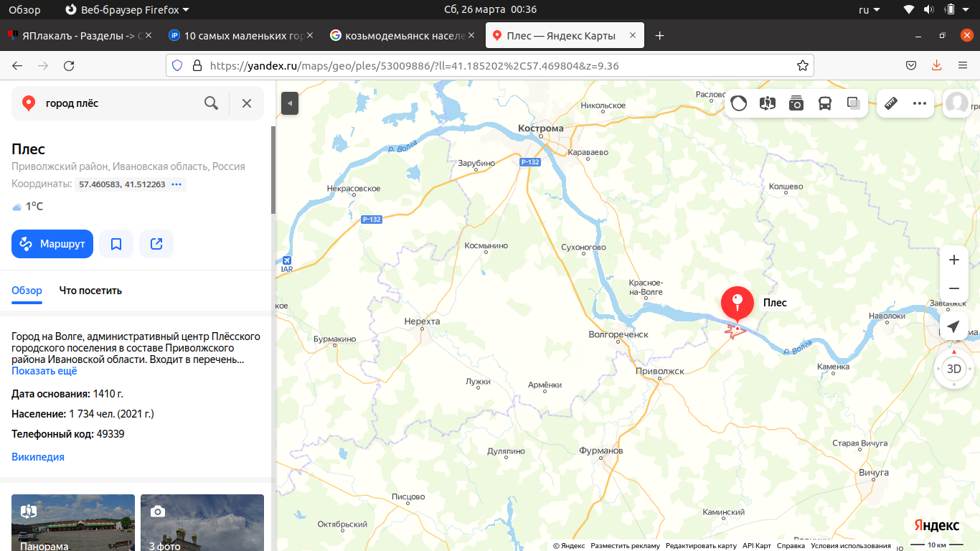Viewport: 980px width, 551px height.
Task: Bookmark the Плес place
Action: [x=116, y=244]
